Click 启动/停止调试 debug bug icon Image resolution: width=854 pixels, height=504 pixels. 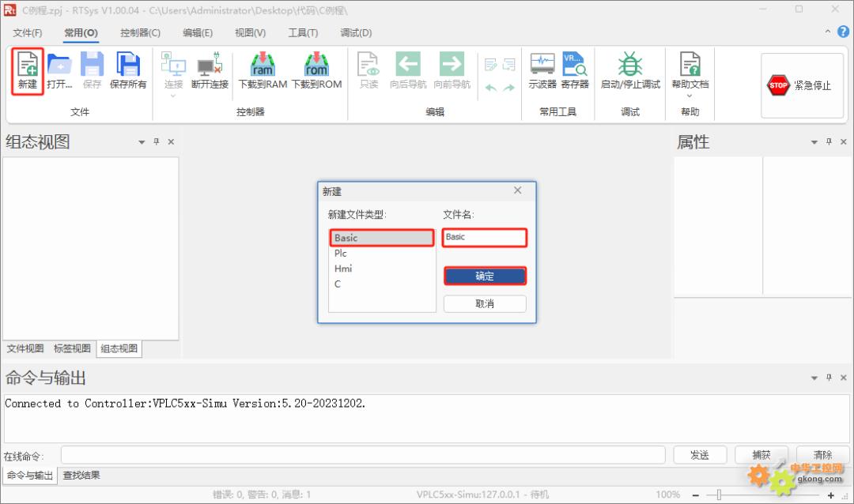coord(630,70)
